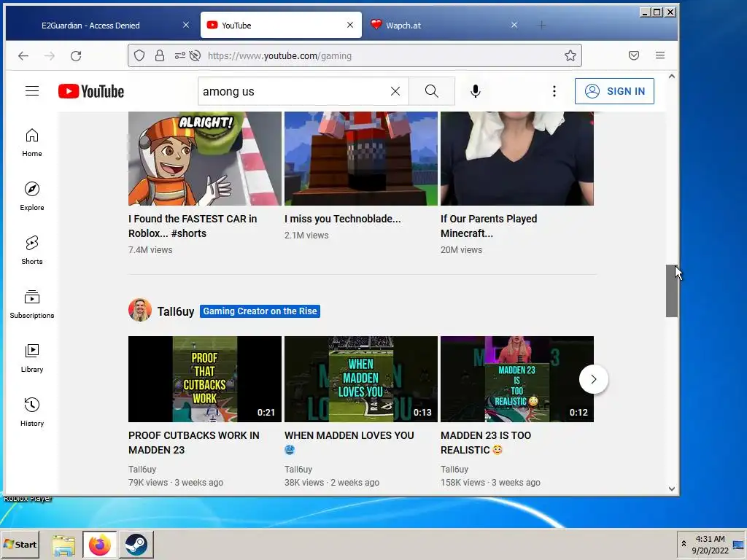Open the Home sidebar item

click(32, 142)
